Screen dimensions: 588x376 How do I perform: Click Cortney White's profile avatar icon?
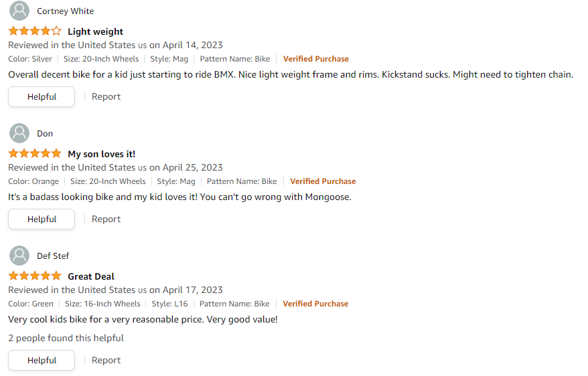pyautogui.click(x=20, y=11)
